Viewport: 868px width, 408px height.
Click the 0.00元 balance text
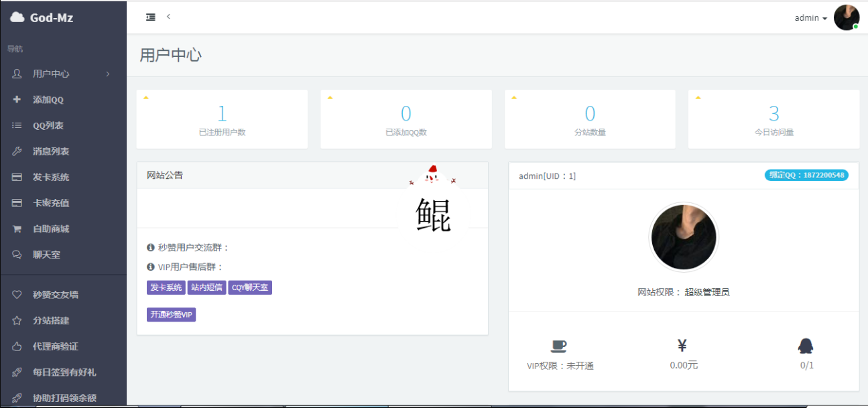(x=684, y=365)
